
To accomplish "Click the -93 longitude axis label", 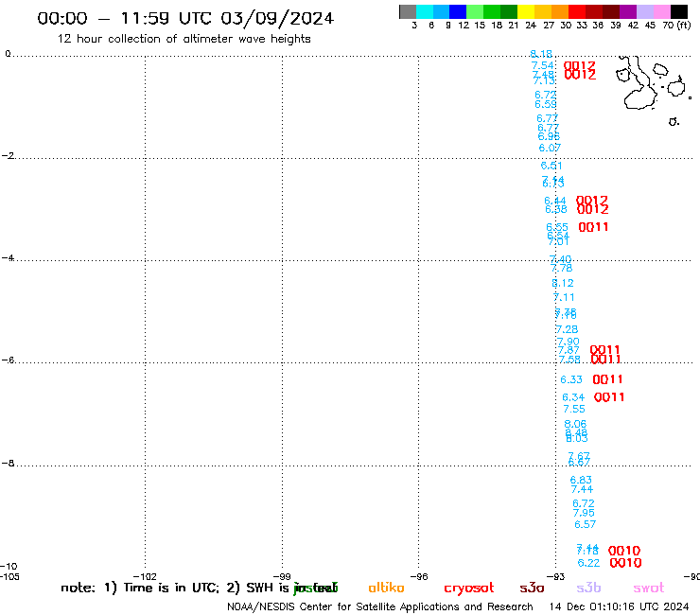I will [556, 576].
